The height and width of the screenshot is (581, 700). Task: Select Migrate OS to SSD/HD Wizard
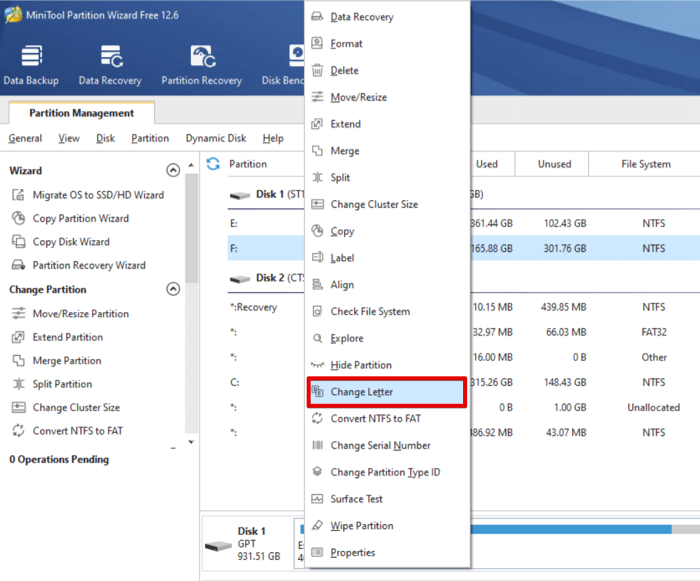(x=98, y=195)
